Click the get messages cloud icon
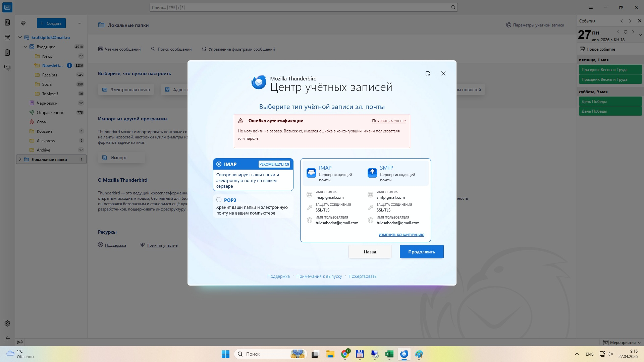This screenshot has width=644, height=362. coord(23,23)
